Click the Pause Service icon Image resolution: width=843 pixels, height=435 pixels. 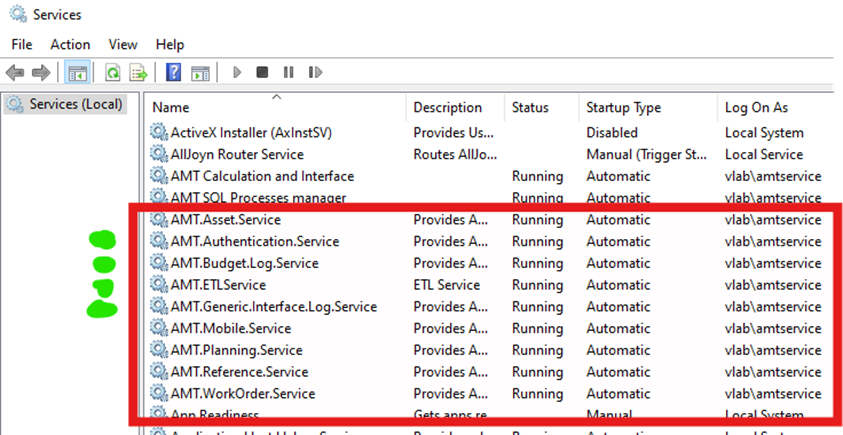[x=289, y=72]
